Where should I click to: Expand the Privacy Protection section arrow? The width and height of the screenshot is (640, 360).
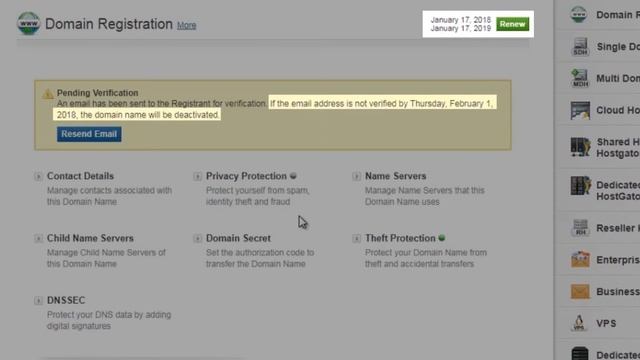198,177
